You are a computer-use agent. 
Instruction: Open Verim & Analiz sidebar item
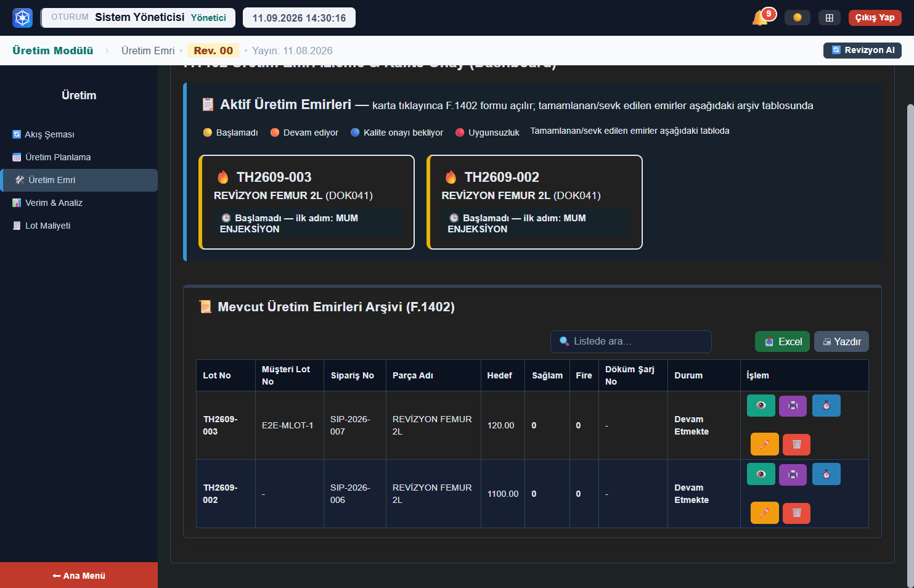click(x=79, y=203)
